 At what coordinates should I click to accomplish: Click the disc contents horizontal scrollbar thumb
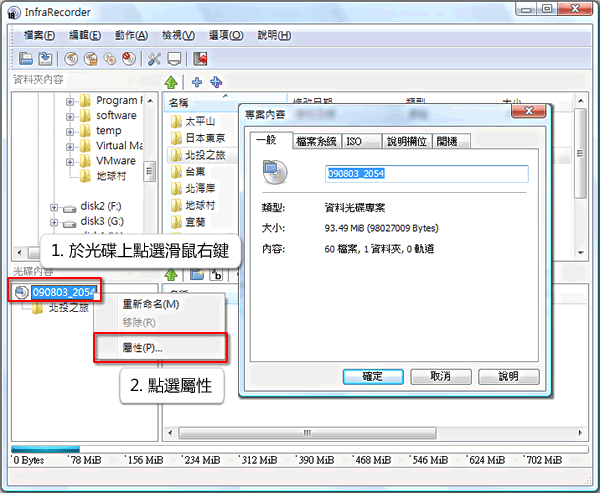point(307,433)
